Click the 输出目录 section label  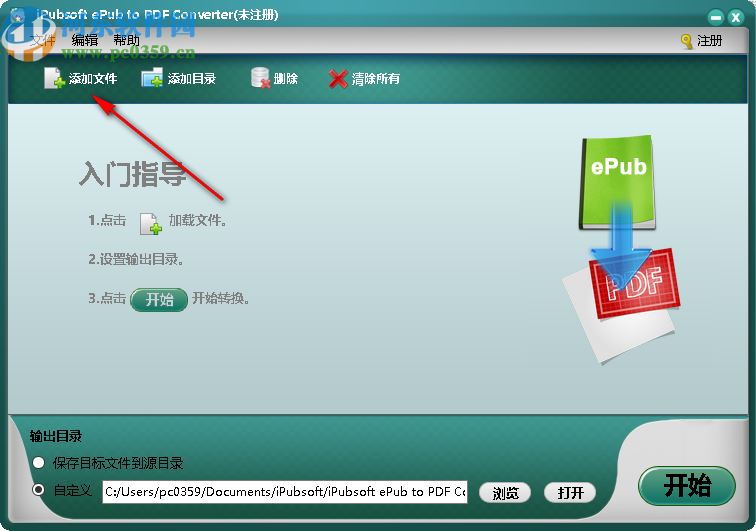coord(56,436)
